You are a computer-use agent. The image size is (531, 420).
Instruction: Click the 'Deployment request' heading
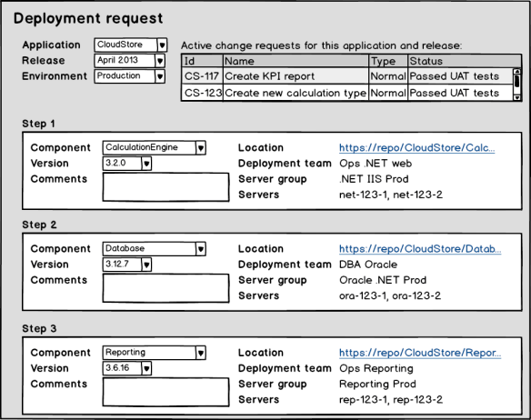click(88, 18)
